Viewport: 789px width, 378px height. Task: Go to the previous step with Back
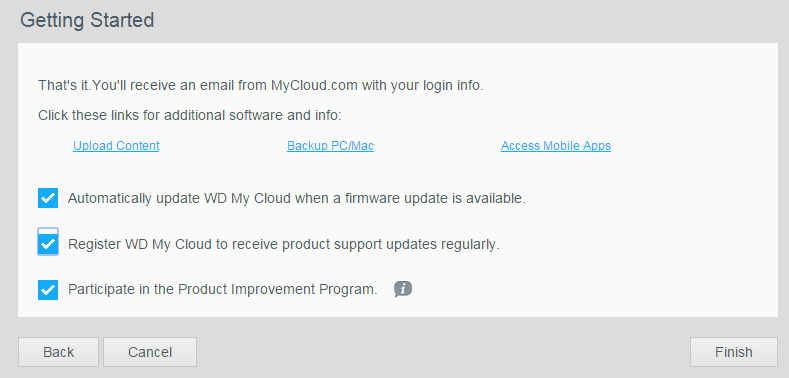pyautogui.click(x=58, y=352)
